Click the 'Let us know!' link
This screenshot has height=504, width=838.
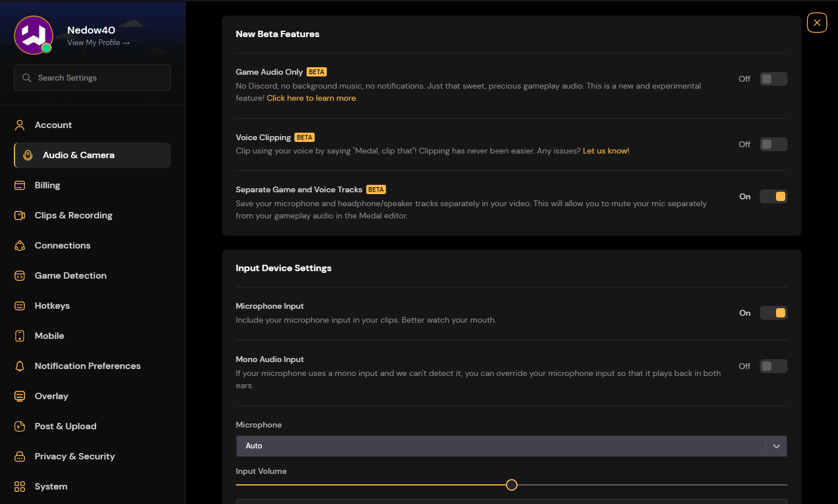tap(606, 151)
